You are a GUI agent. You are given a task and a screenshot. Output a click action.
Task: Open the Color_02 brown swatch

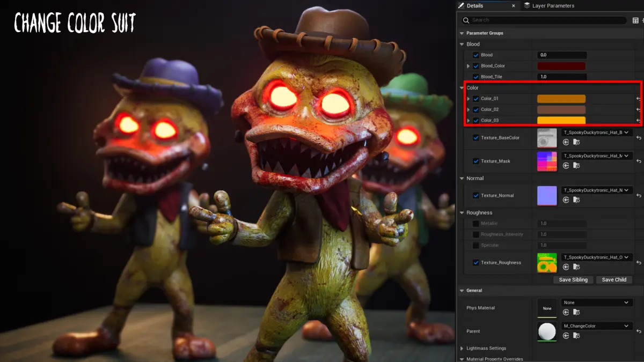click(x=561, y=109)
